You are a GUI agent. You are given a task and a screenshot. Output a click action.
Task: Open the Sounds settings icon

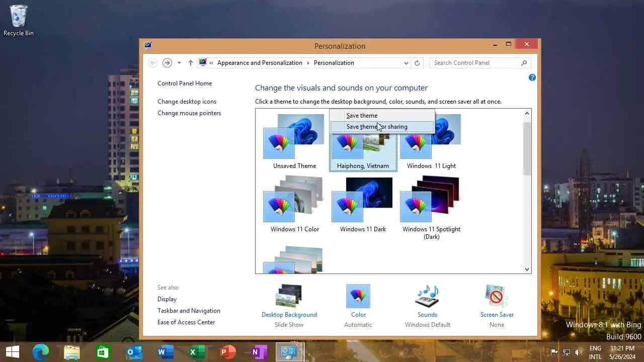(x=427, y=296)
